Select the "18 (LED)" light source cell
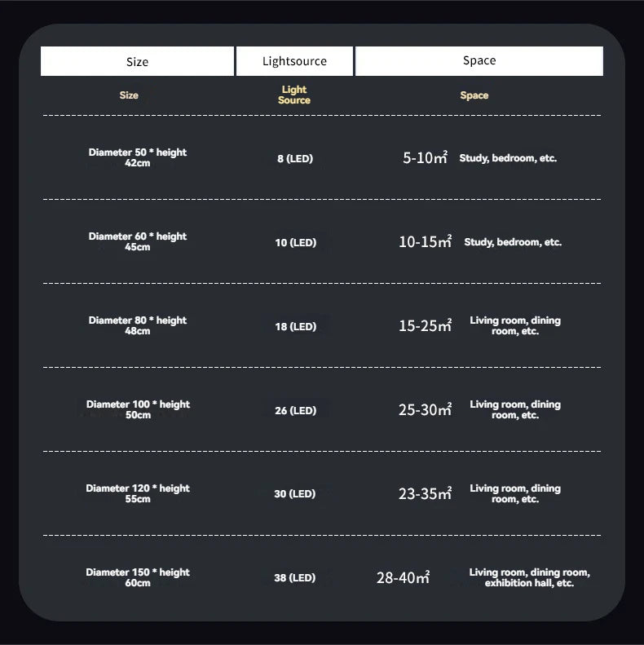The height and width of the screenshot is (645, 644). (x=295, y=326)
